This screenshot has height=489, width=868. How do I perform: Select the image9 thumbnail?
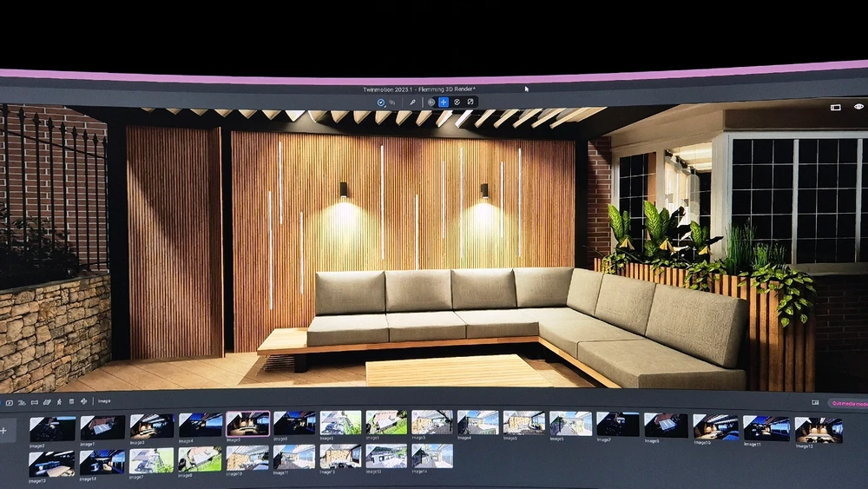coord(661,425)
